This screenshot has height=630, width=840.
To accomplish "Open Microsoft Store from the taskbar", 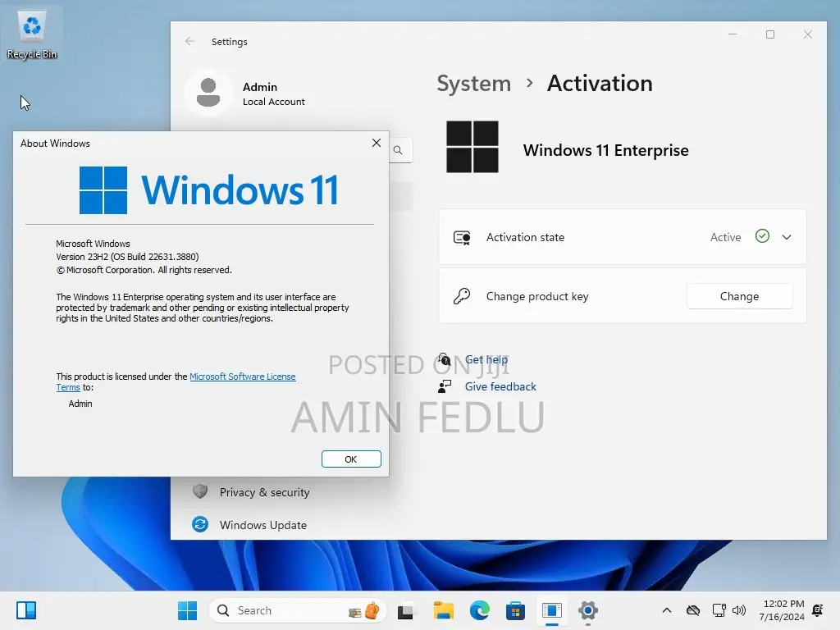I will point(515,610).
